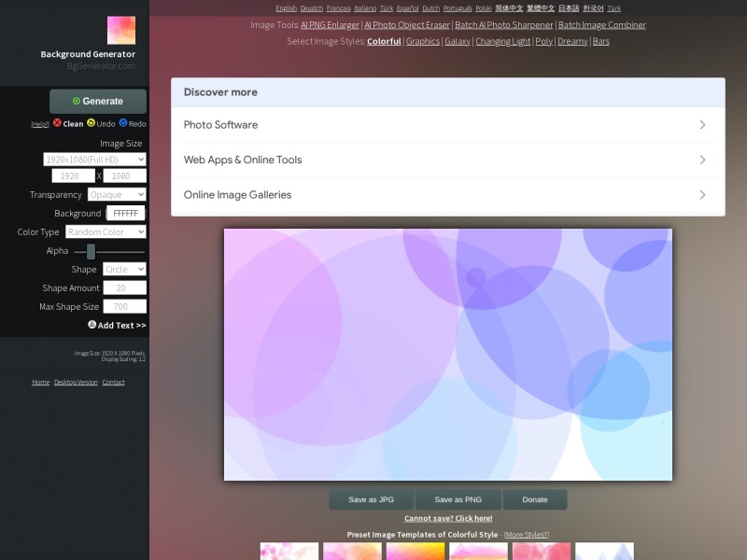747x560 pixels.
Task: Open the Image Size preset dropdown
Action: 94,160
